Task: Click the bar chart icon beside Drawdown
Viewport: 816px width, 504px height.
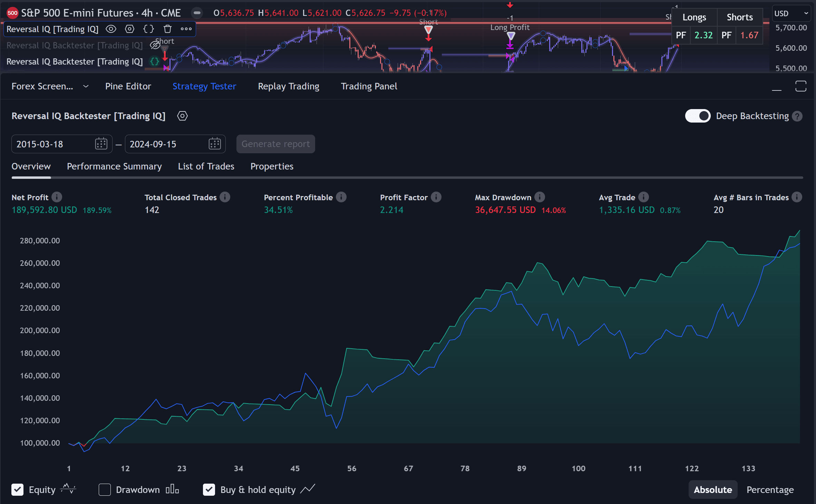Action: coord(172,489)
